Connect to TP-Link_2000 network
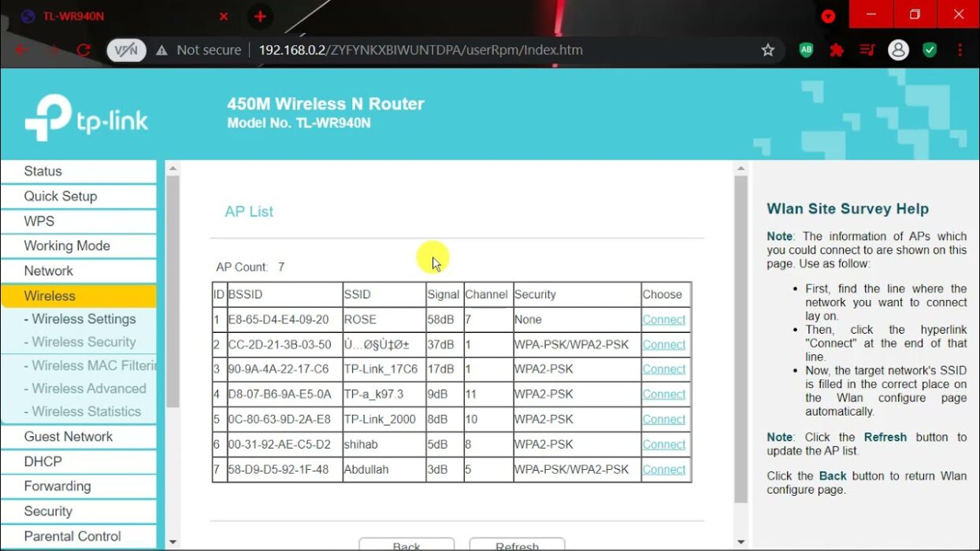 (x=664, y=420)
